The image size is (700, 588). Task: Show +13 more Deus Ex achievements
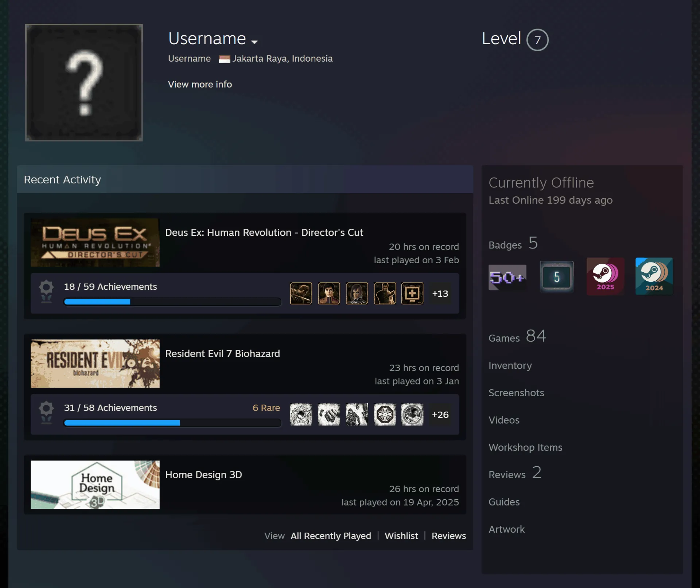pos(440,293)
